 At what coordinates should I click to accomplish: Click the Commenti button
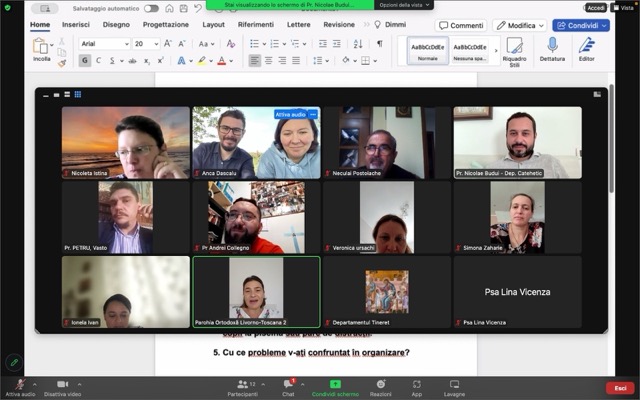[461, 25]
